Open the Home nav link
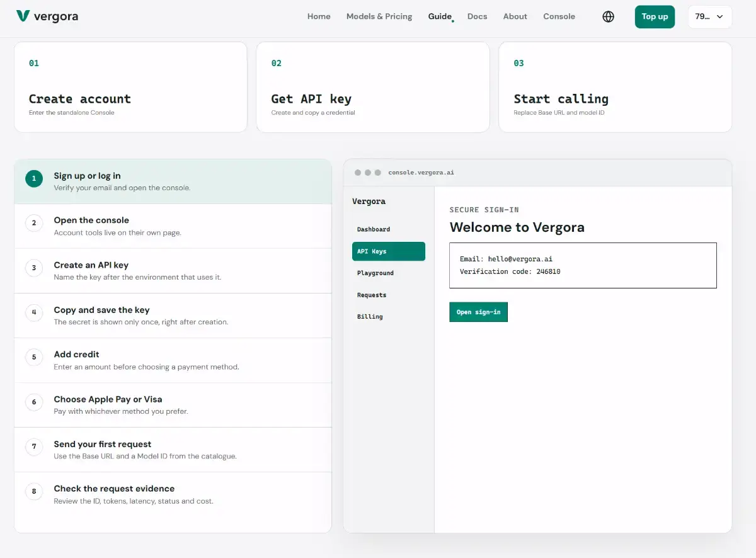The height and width of the screenshot is (558, 756). pyautogui.click(x=319, y=16)
